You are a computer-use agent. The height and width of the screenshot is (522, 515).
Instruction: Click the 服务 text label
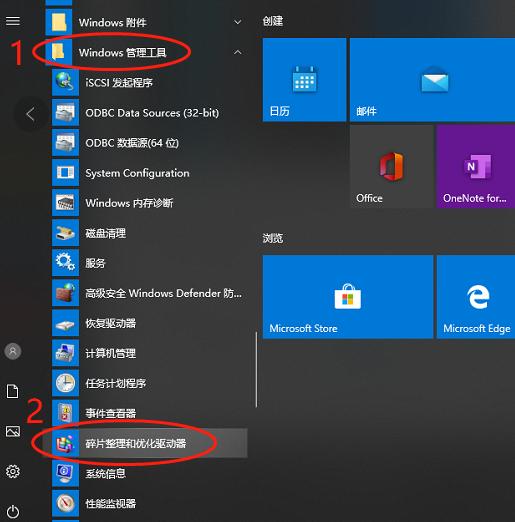tap(95, 263)
